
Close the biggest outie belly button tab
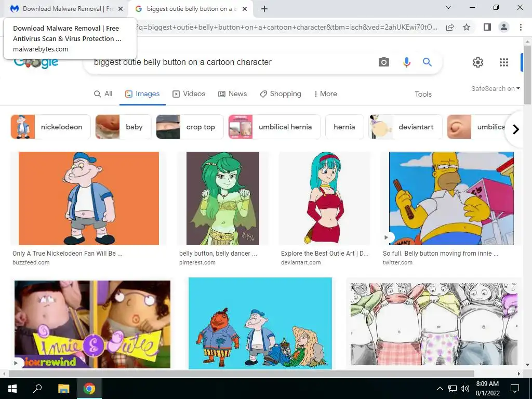tap(245, 9)
